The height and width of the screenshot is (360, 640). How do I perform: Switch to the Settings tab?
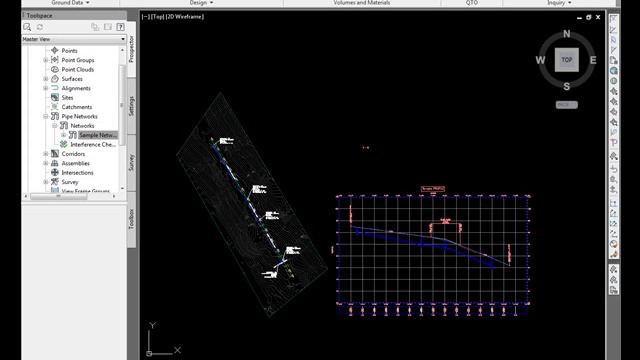(x=131, y=106)
